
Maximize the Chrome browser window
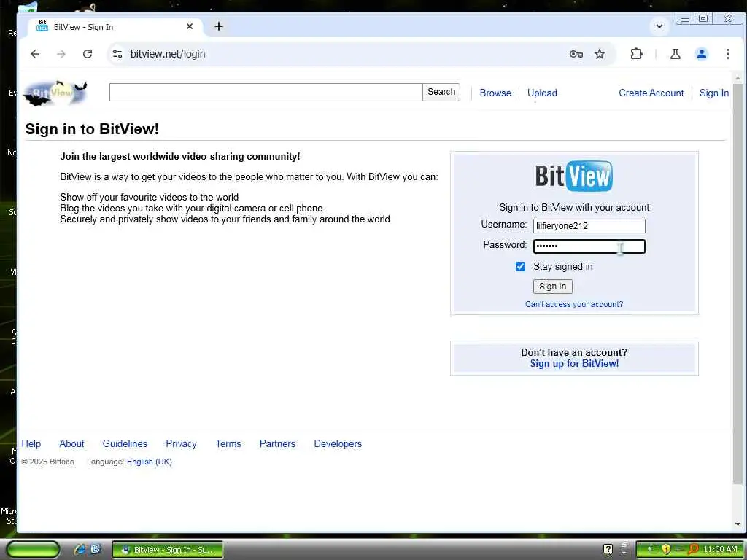click(x=703, y=18)
